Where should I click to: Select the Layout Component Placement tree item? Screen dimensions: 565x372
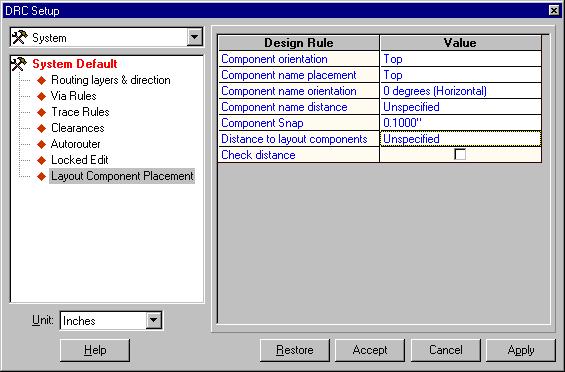pos(122,176)
